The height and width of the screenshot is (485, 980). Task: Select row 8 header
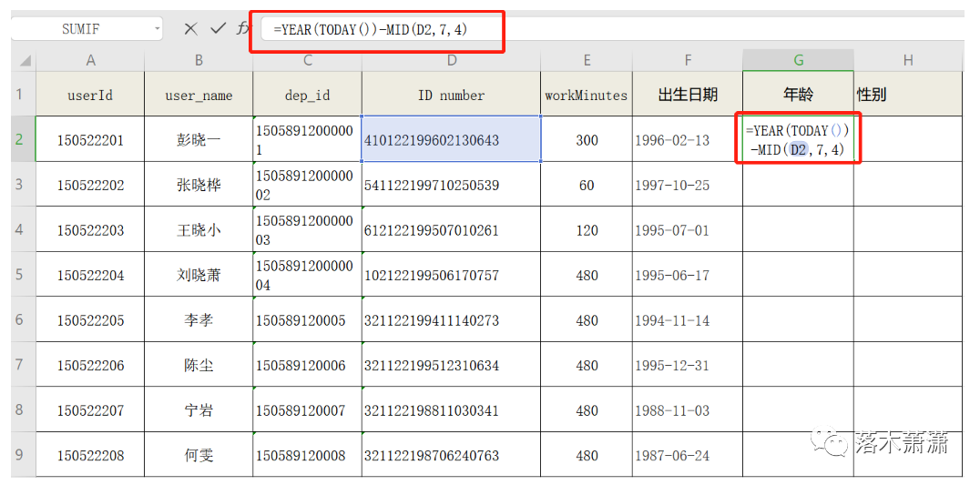24,409
